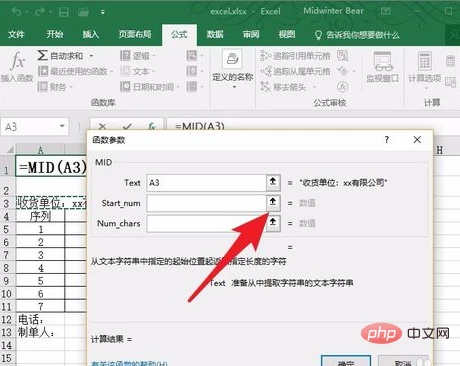Click the dialog help question mark
The image size is (460, 366).
click(x=387, y=139)
